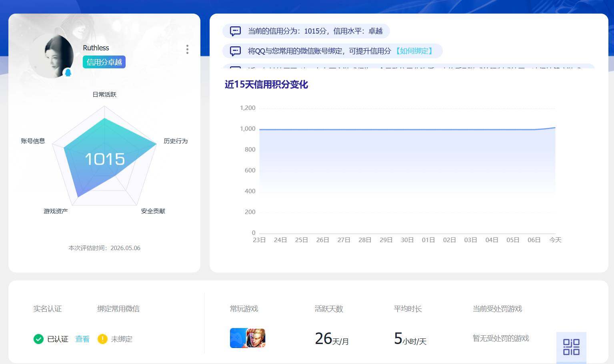
Task: Click the 绑定常用微信 label
Action: click(x=118, y=308)
